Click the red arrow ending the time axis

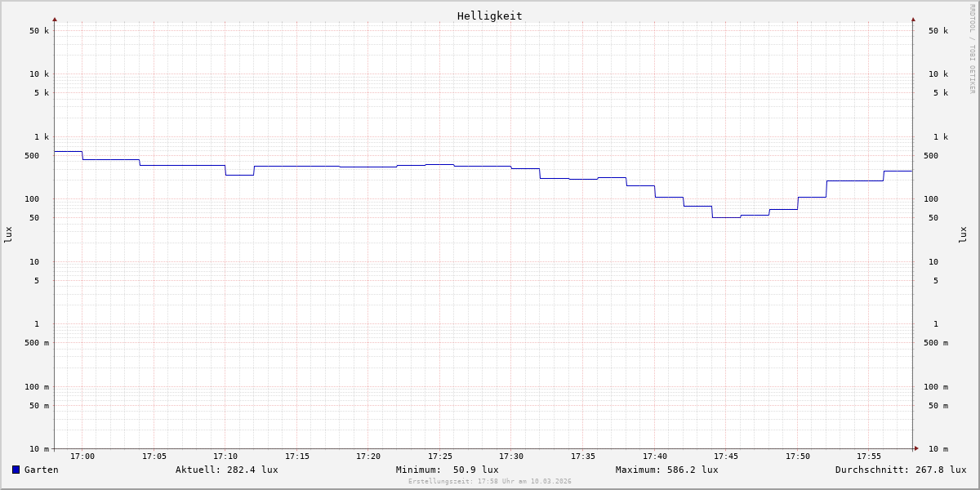point(916,448)
